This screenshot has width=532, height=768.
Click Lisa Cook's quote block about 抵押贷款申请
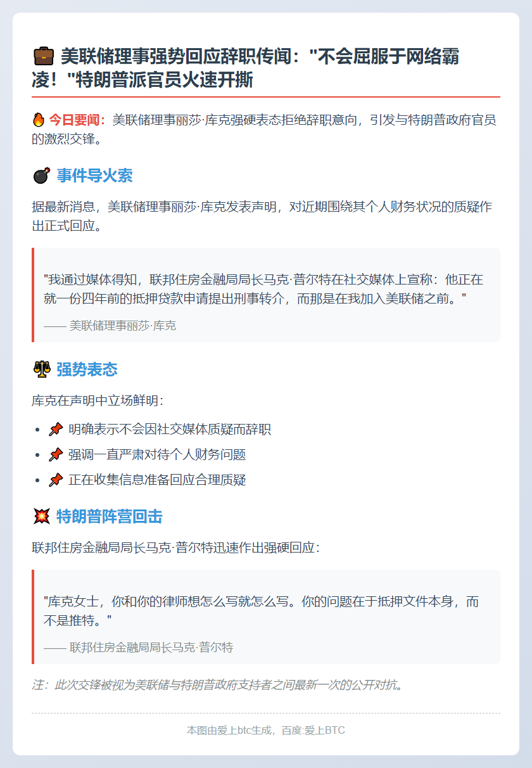(266, 295)
